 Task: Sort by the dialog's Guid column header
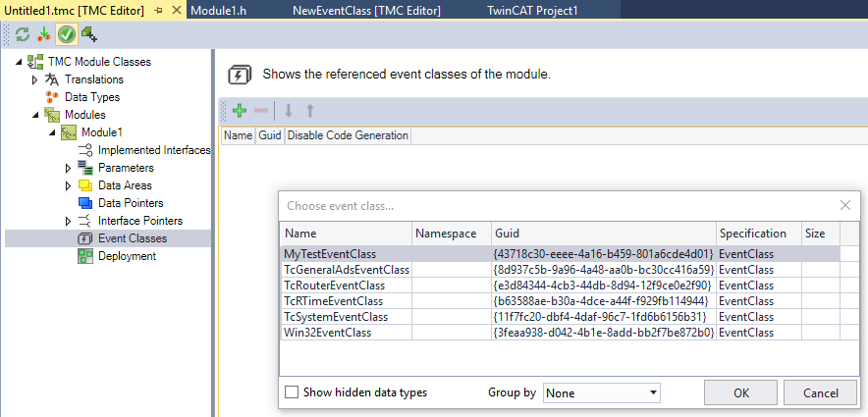tap(604, 234)
